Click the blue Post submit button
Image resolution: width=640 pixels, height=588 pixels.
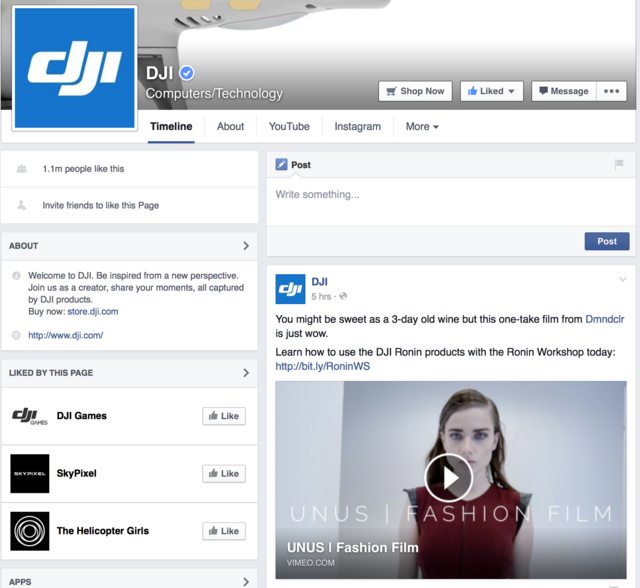coord(607,241)
